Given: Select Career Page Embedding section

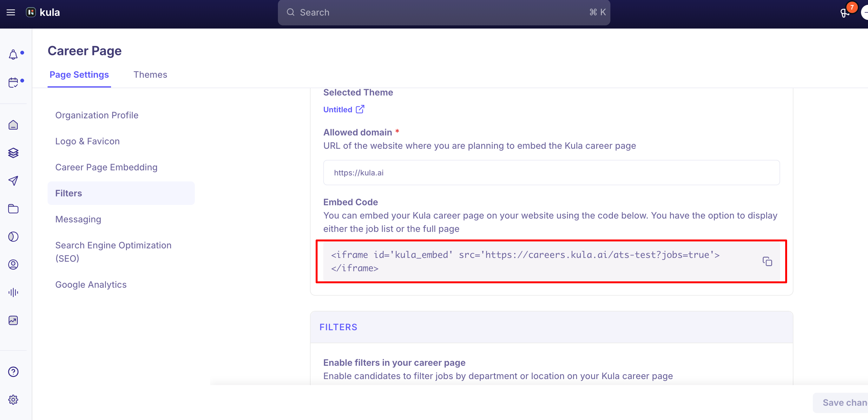Looking at the screenshot, I should 106,167.
